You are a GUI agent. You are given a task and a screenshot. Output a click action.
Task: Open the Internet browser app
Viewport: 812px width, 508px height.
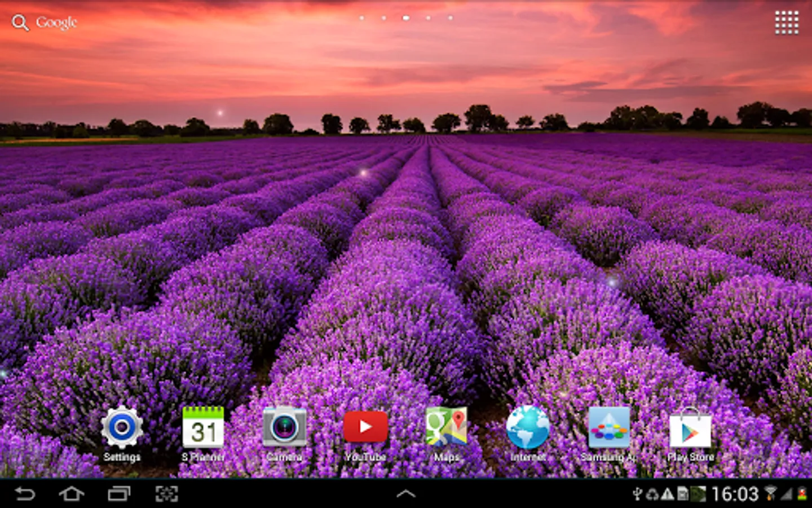(x=527, y=427)
